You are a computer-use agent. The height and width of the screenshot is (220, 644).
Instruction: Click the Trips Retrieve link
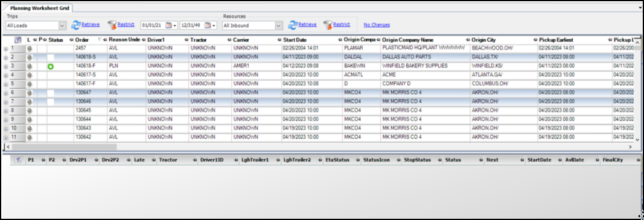91,25
